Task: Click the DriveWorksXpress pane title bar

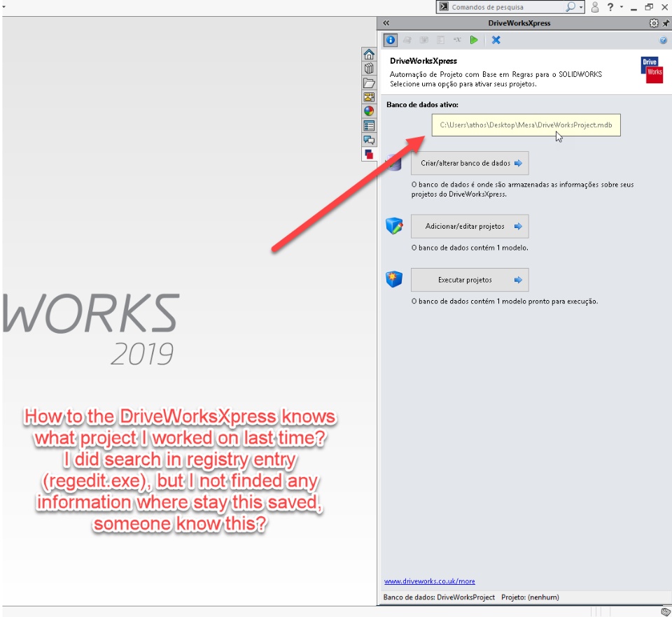Action: (x=519, y=23)
